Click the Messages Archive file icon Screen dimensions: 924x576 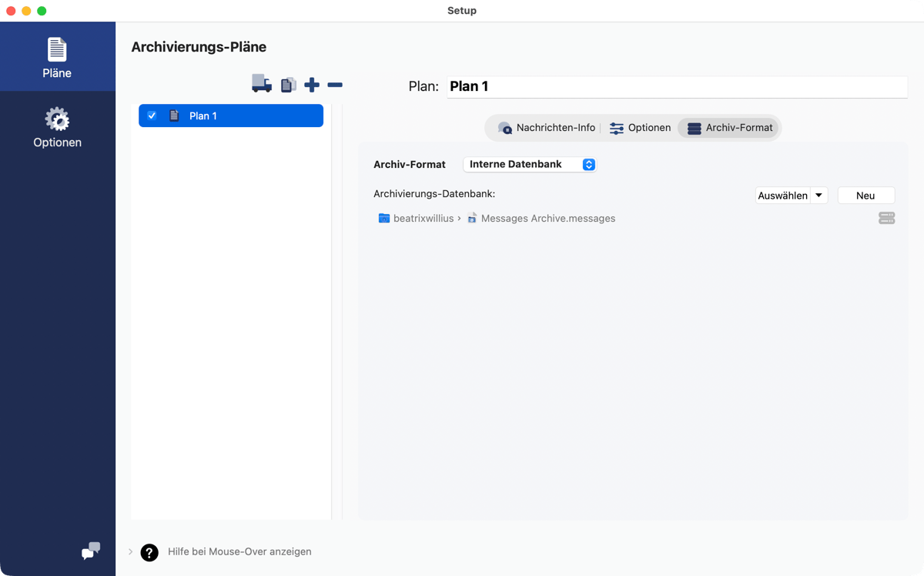pos(472,219)
